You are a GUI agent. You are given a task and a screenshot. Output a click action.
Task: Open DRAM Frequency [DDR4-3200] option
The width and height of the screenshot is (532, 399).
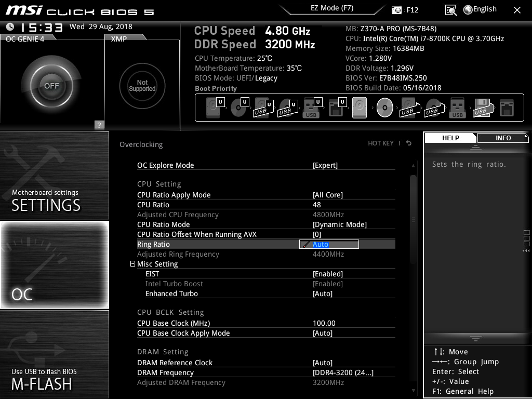(343, 372)
